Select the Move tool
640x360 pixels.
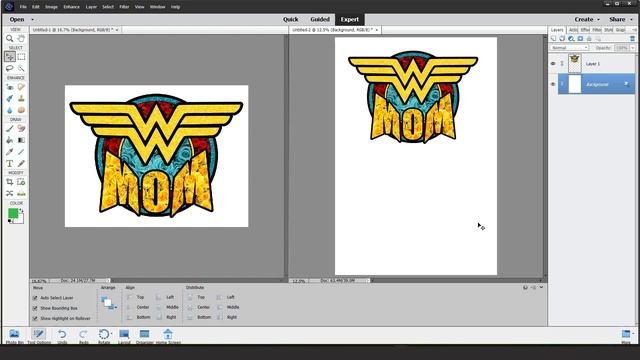point(10,57)
